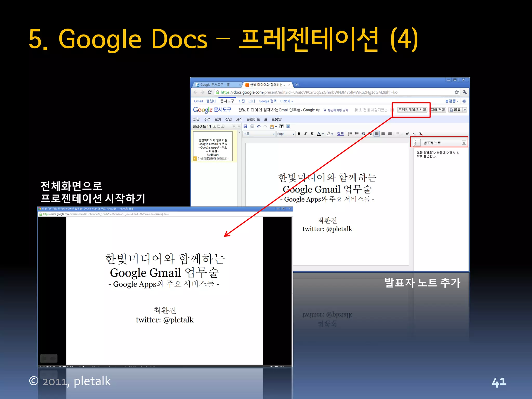Open the 홍길동 account dropdown
The image size is (532, 399).
coord(452,101)
